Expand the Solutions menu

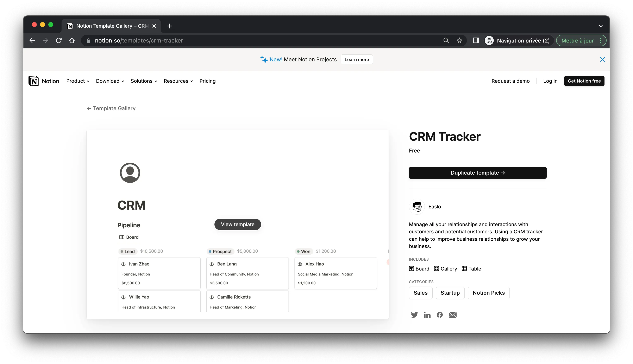click(144, 81)
